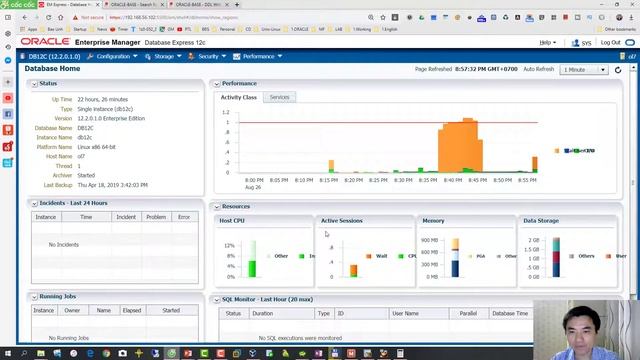Sort Incidents table by Problem column
The image size is (640, 360).
156,217
